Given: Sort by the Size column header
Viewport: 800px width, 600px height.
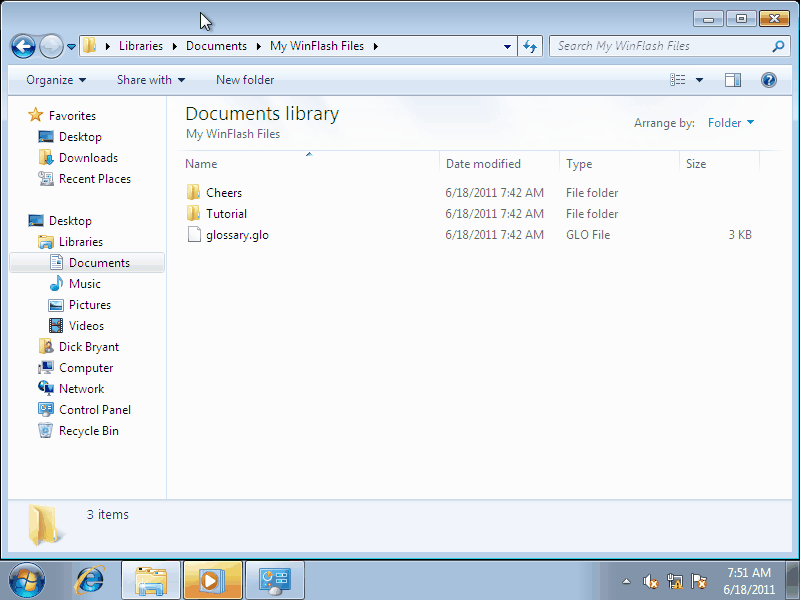Looking at the screenshot, I should coord(719,164).
